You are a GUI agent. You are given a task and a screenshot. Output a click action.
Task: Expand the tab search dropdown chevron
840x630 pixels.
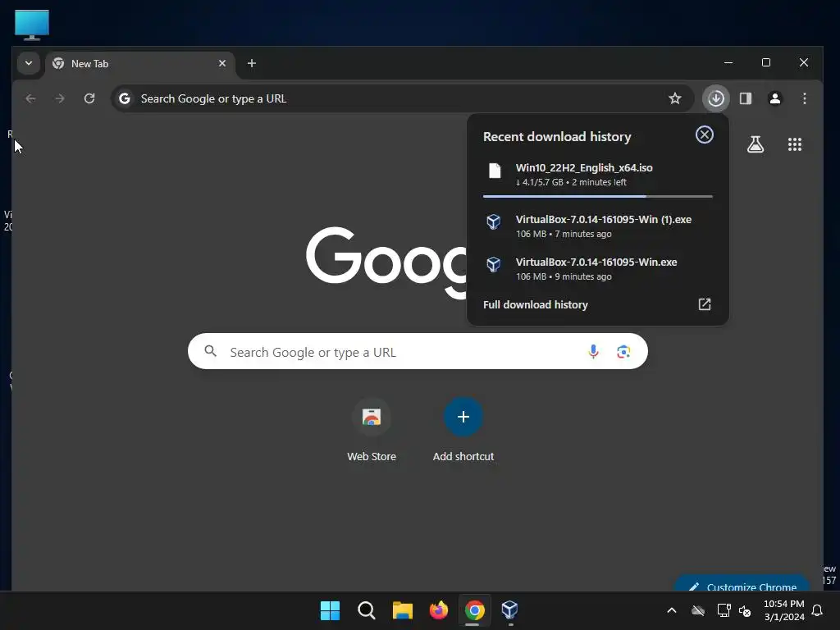[29, 63]
